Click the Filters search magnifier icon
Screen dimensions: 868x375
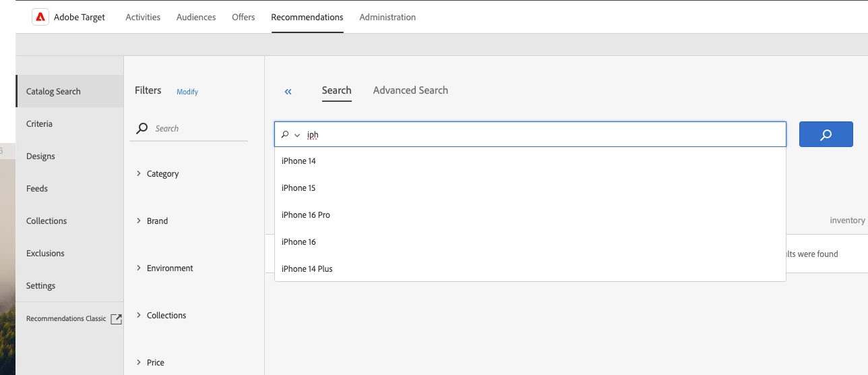coord(142,128)
